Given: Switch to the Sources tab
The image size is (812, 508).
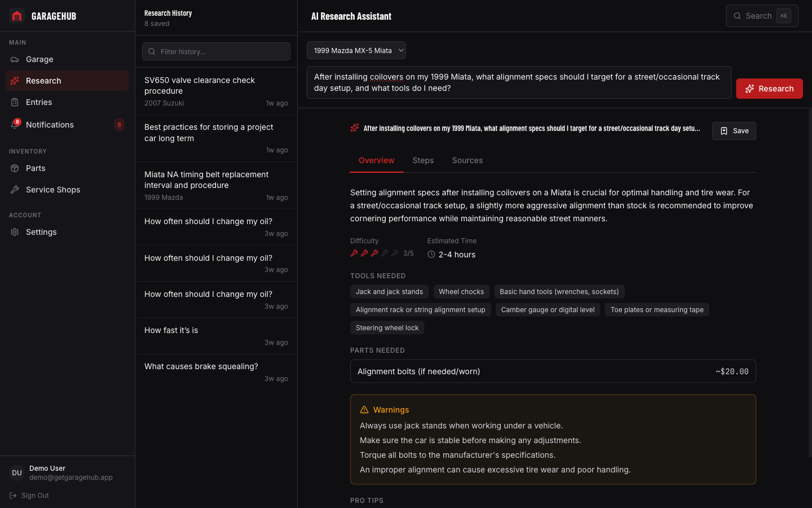Looking at the screenshot, I should (467, 160).
